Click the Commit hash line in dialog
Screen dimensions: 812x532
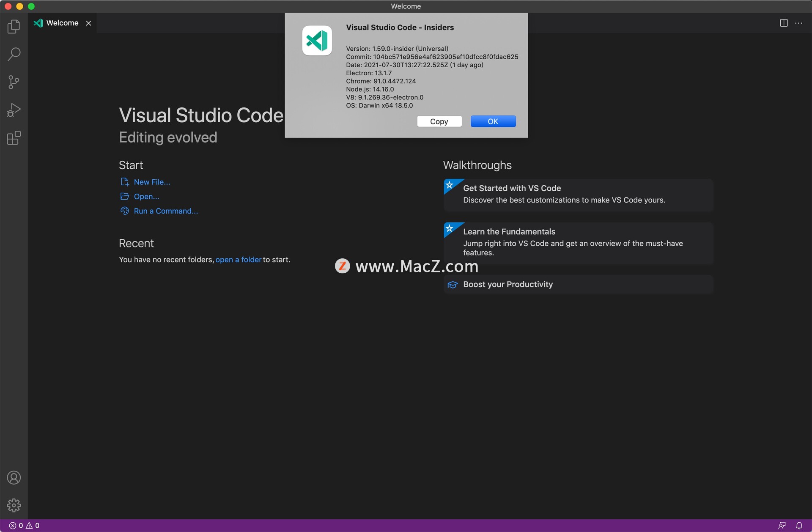(x=432, y=57)
